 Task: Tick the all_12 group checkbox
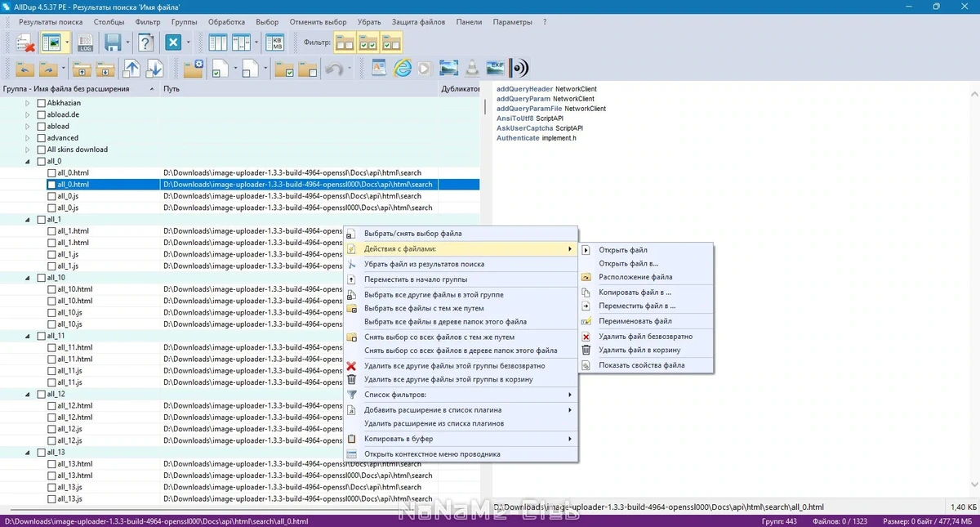tap(41, 394)
